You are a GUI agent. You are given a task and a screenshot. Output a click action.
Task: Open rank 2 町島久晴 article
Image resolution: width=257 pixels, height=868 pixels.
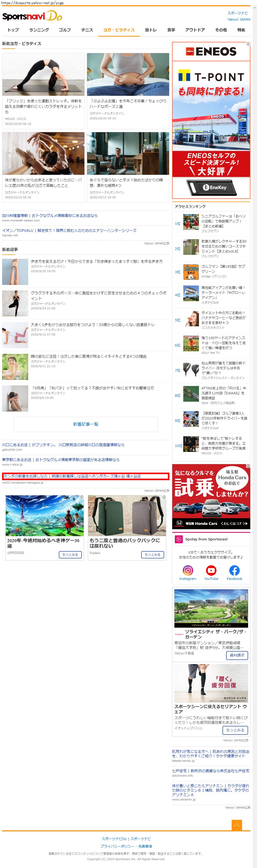(x=224, y=246)
